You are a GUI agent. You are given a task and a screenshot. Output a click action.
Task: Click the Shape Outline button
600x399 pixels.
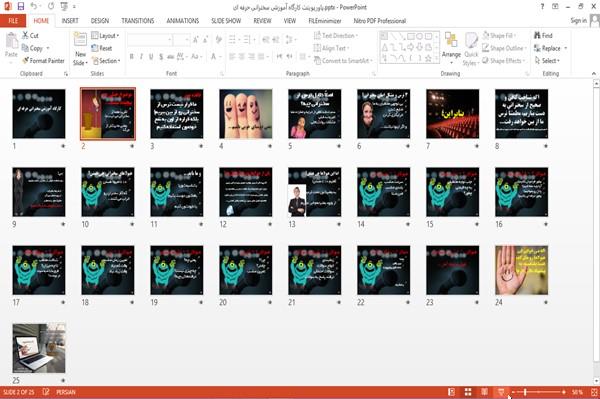(504, 48)
